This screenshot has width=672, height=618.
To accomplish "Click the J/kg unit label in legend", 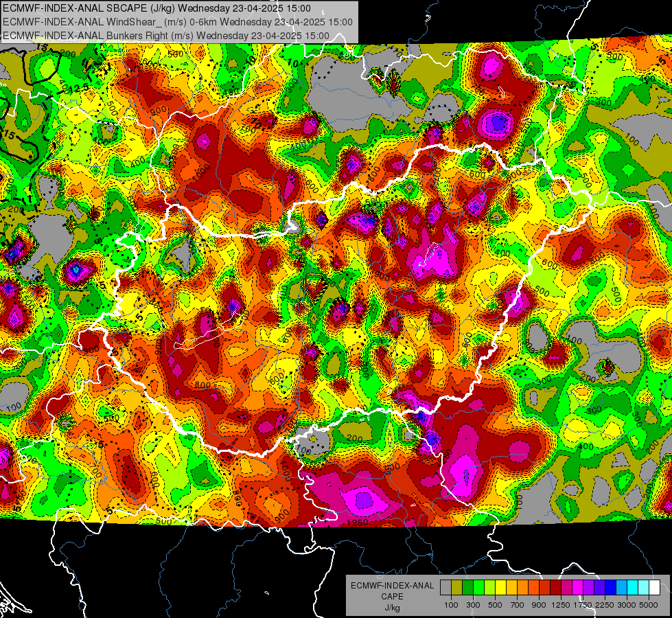I will (x=392, y=608).
